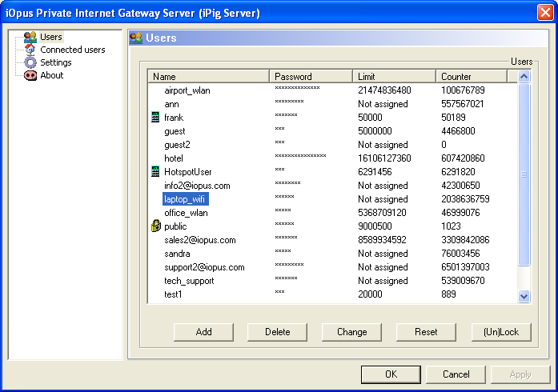Screen dimensions: 558x392
Task: Click the limit value 21474836480
Action: coord(384,90)
